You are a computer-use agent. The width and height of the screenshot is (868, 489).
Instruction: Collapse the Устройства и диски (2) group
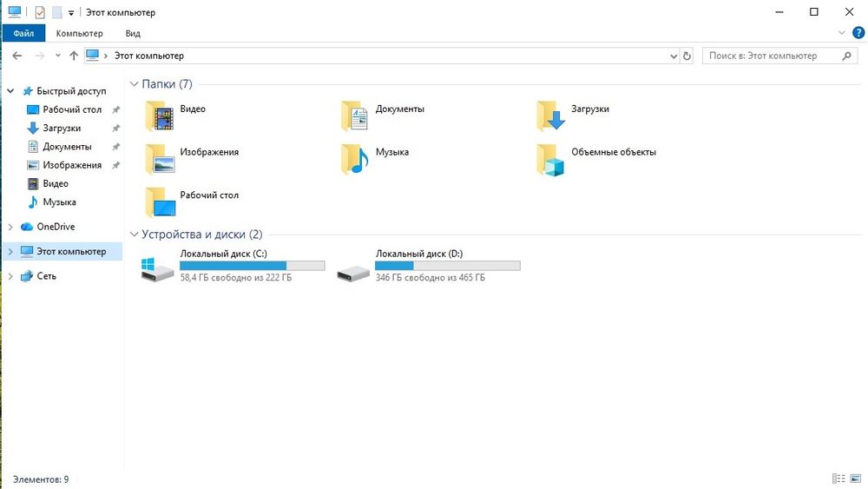click(x=134, y=235)
